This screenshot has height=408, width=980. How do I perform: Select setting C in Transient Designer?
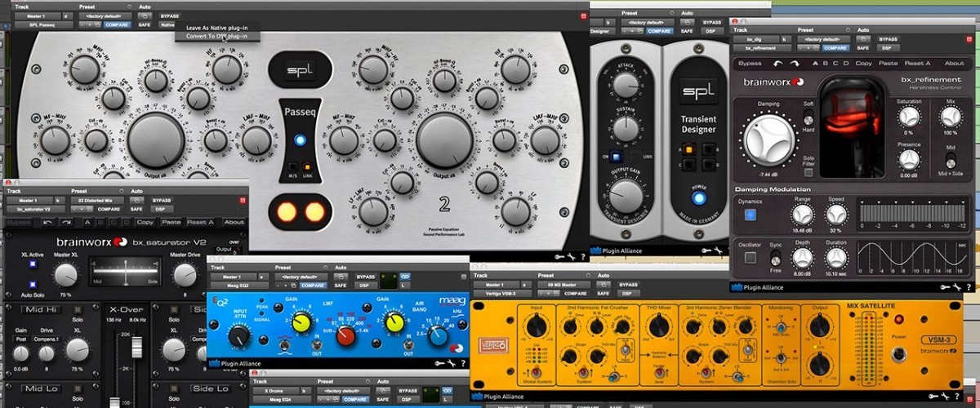tap(689, 163)
